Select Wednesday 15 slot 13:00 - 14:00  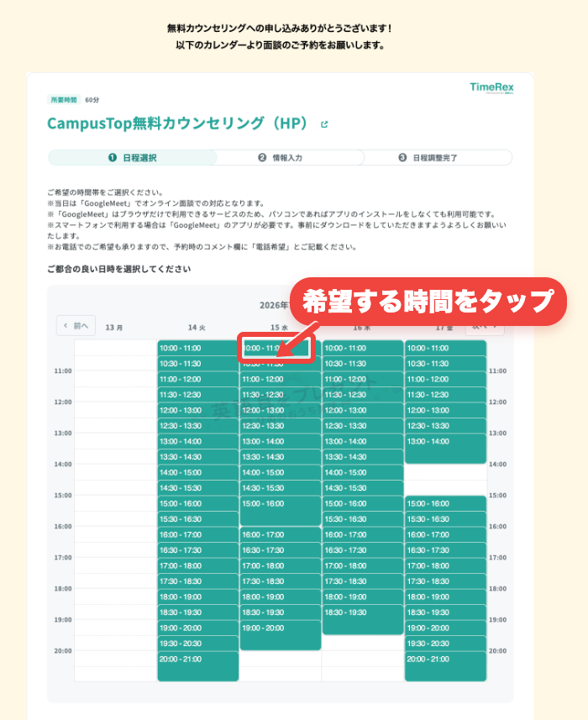[x=281, y=442]
